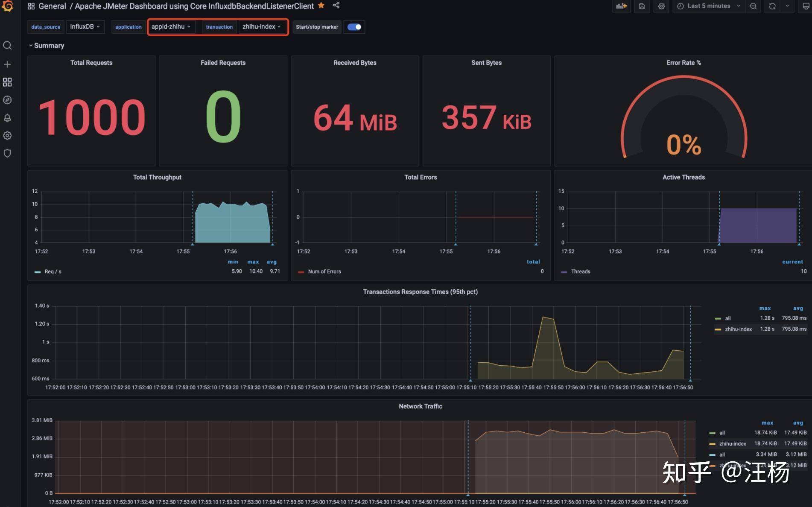Star this dashboard as favorite

click(321, 6)
